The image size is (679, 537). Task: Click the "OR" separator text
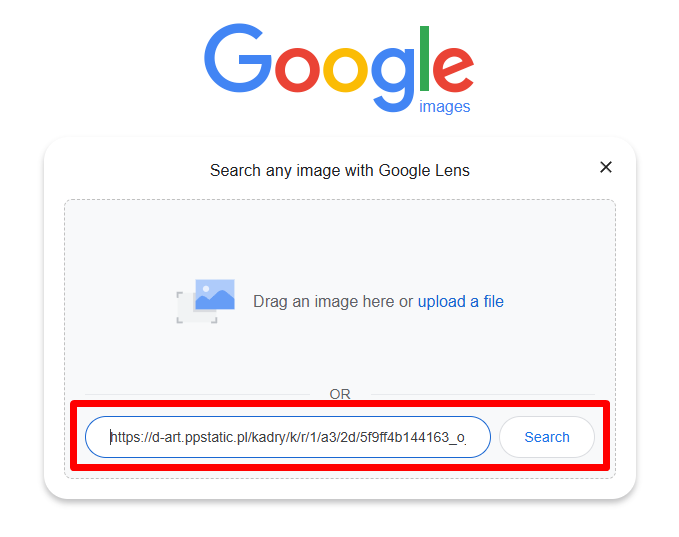(x=340, y=394)
